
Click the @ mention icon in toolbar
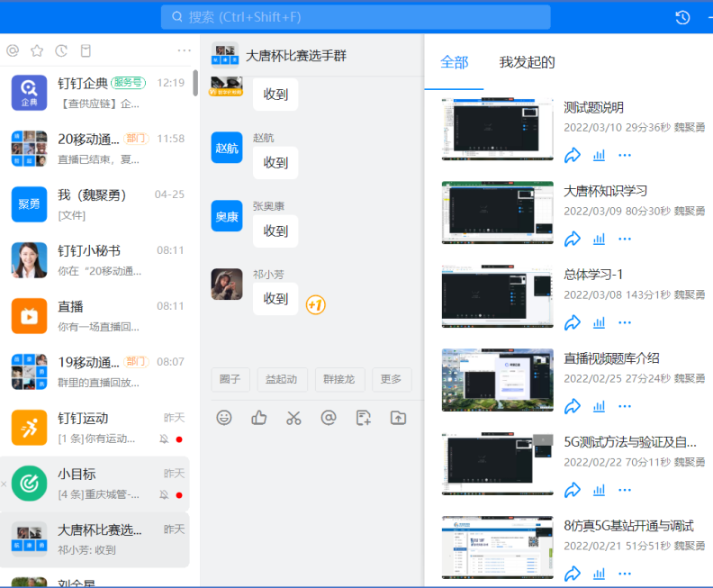[x=329, y=418]
